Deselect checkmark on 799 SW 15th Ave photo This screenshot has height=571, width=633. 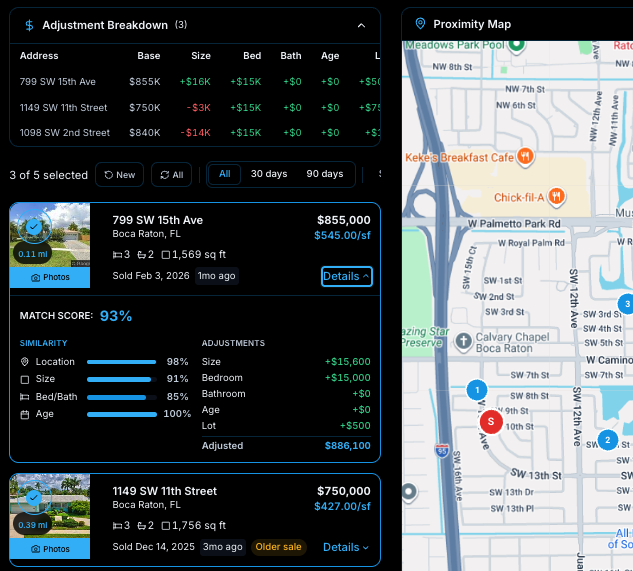[35, 229]
